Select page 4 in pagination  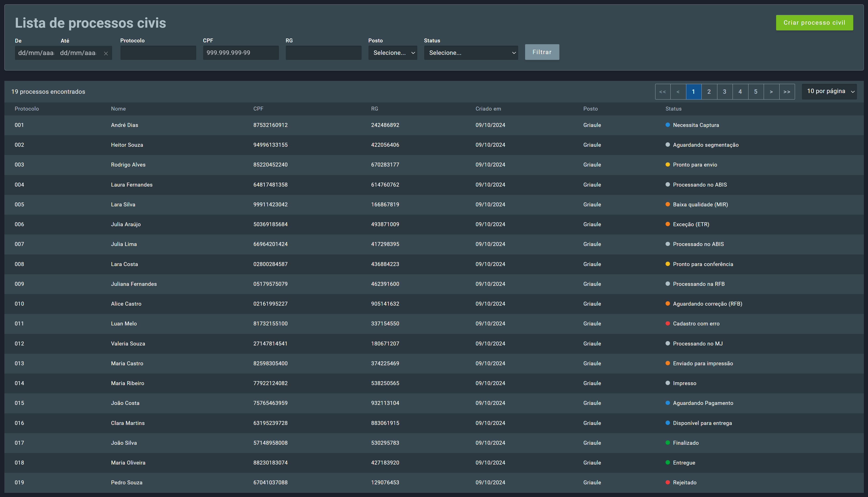[x=740, y=92]
